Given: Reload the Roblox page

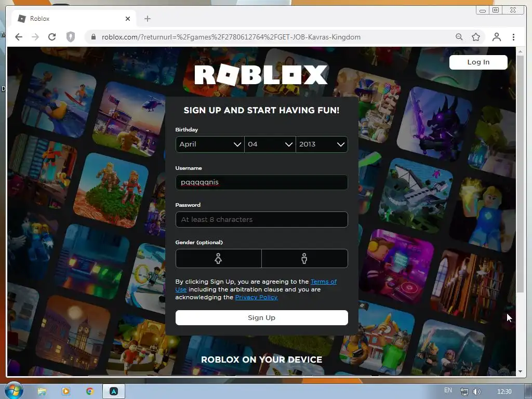Looking at the screenshot, I should click(52, 37).
